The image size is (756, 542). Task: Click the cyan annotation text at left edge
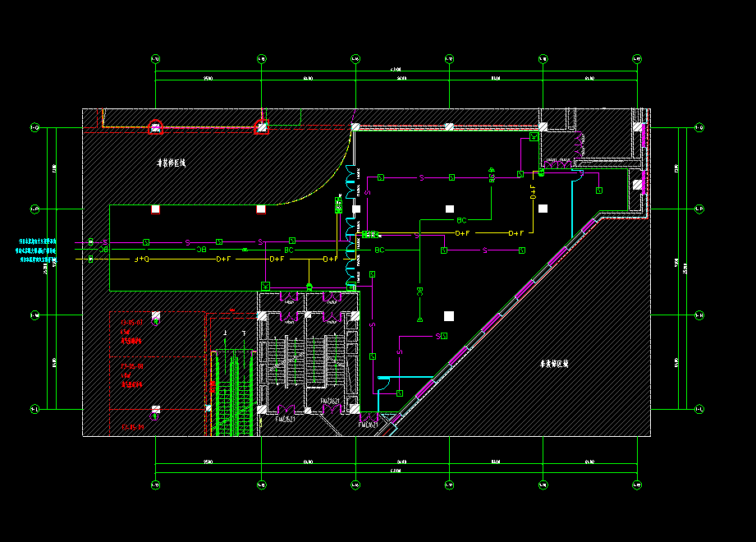click(38, 250)
